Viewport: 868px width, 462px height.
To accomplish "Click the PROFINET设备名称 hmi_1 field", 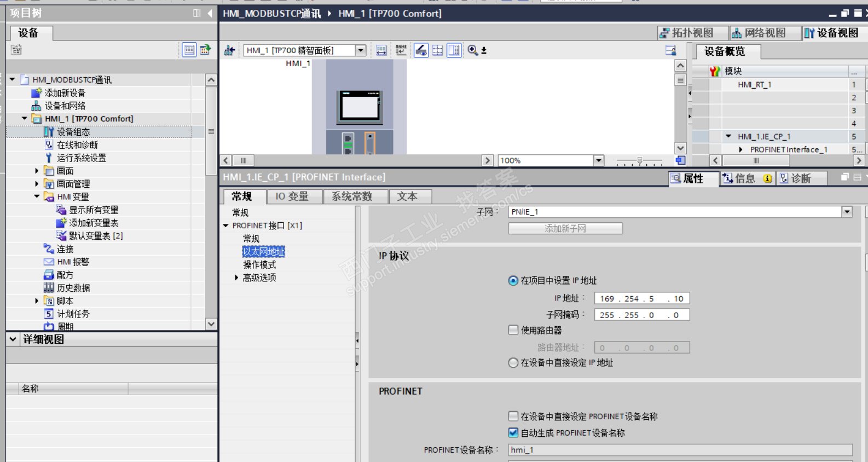I will 680,450.
